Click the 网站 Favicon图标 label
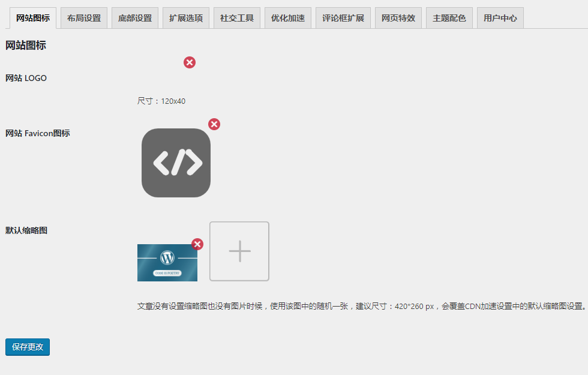The height and width of the screenshot is (375, 588). [38, 133]
